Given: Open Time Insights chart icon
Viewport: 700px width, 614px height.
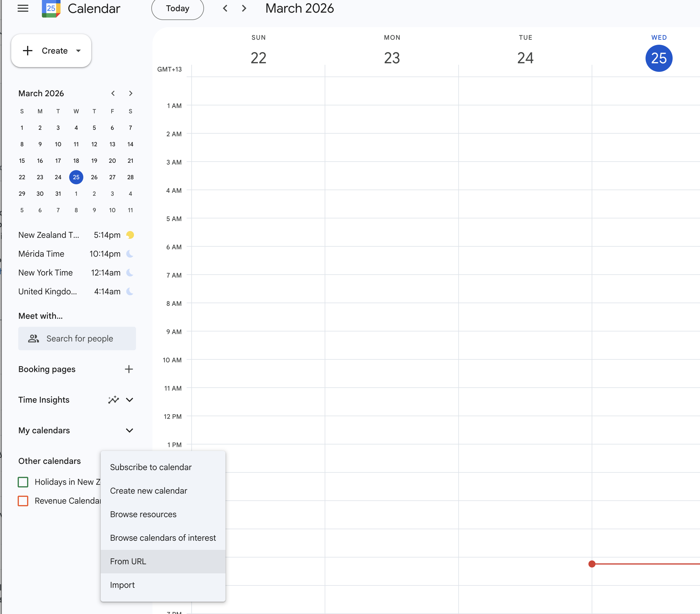Looking at the screenshot, I should (x=113, y=400).
